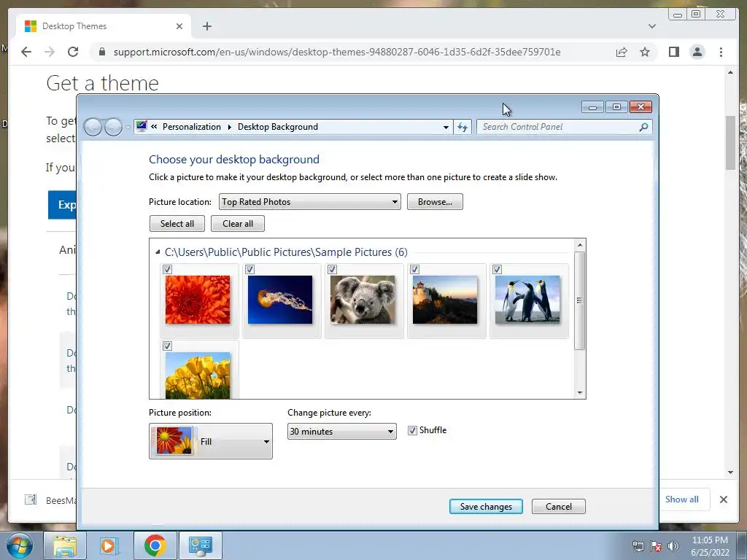Select the koala thumbnail image
Image resolution: width=747 pixels, height=560 pixels.
coord(363,300)
